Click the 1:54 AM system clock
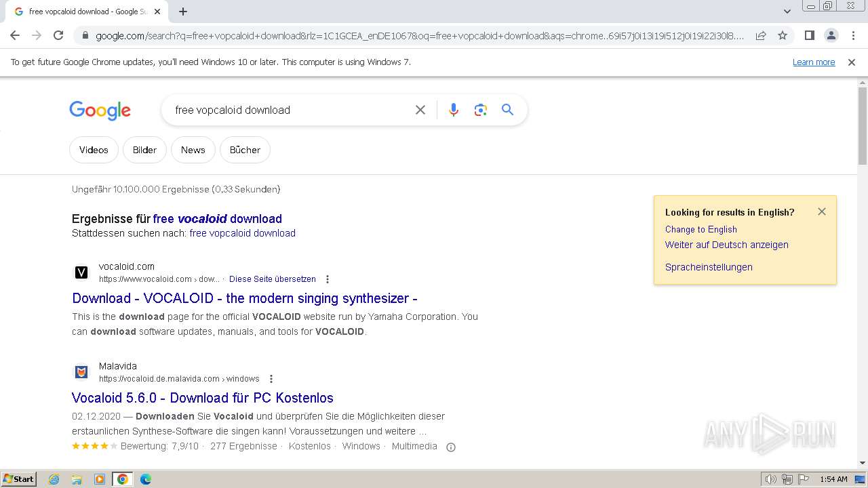Screen dimensions: 868x488 tap(833, 479)
